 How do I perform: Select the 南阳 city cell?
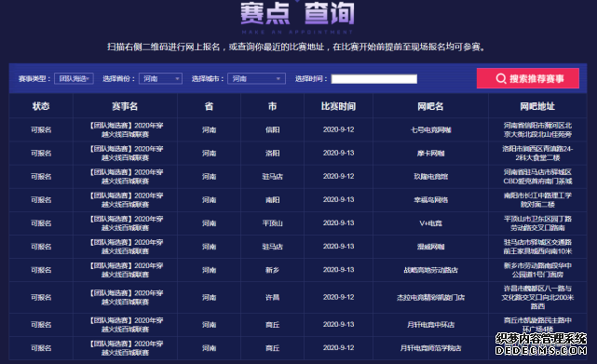272,200
